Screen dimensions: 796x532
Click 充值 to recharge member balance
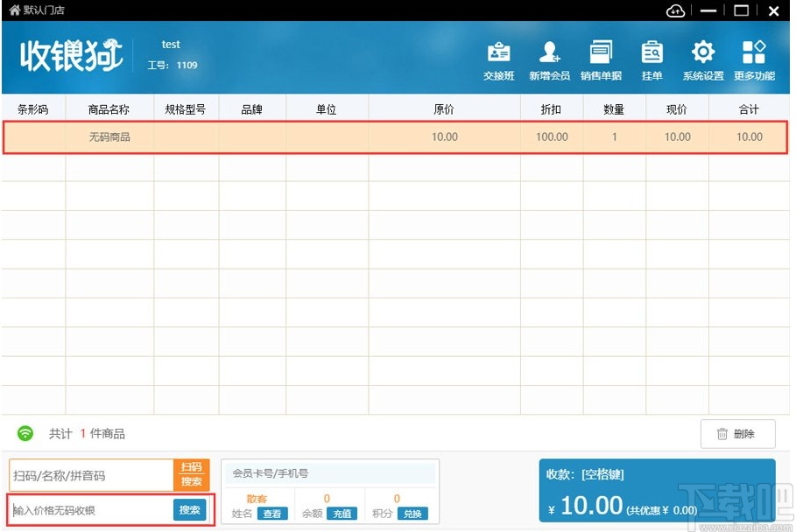342,514
